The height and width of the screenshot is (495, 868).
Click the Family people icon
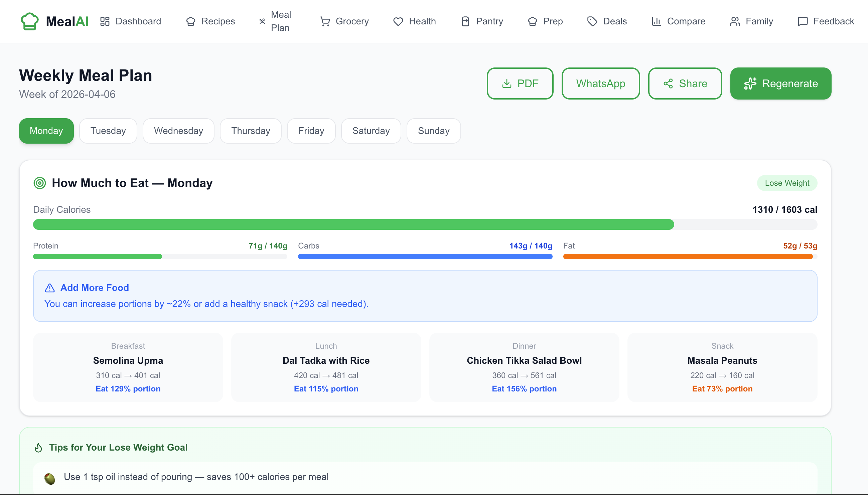(735, 21)
